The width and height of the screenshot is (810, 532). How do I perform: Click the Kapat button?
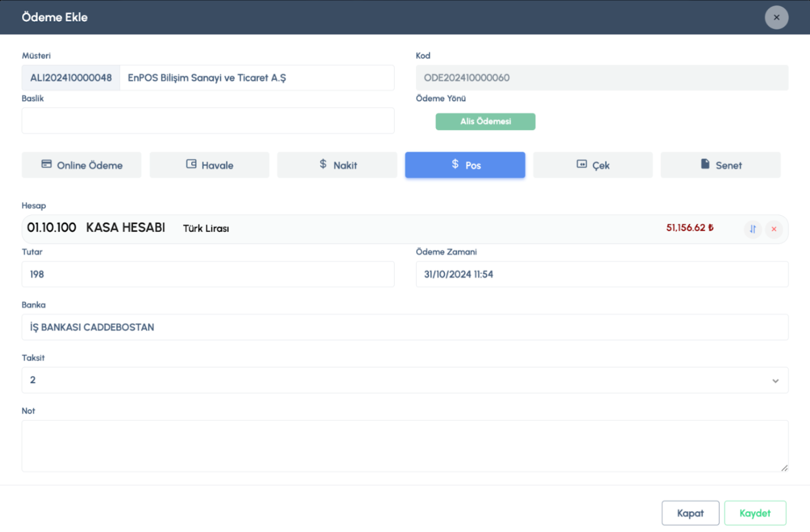click(x=690, y=513)
